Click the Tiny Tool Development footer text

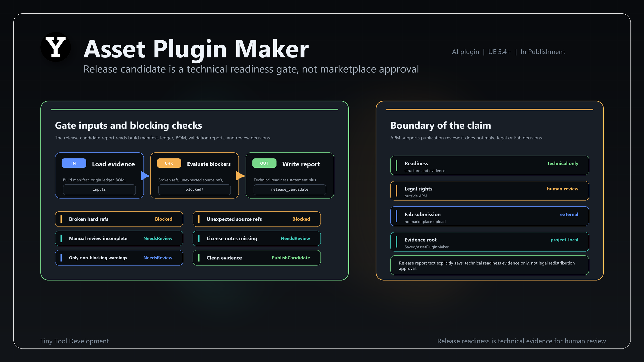click(74, 341)
